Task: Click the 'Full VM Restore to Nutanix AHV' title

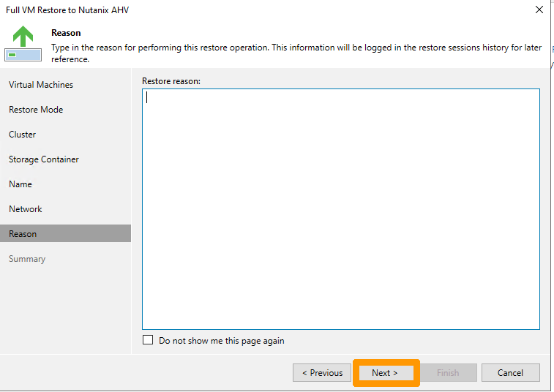Action: (x=67, y=10)
